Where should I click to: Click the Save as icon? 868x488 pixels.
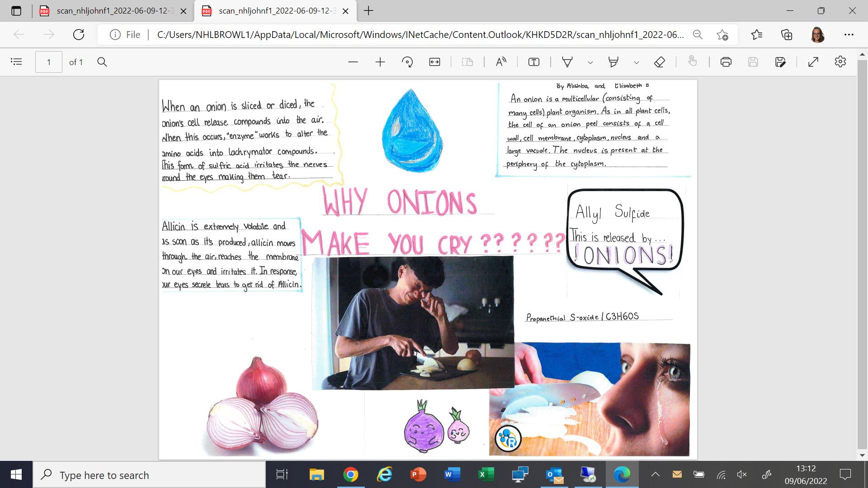coord(780,62)
